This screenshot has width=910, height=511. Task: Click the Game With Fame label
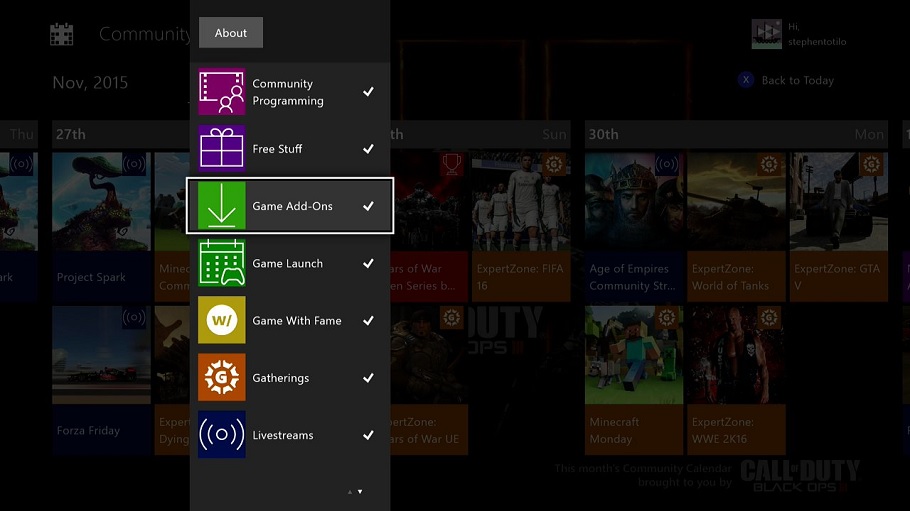[x=297, y=320]
